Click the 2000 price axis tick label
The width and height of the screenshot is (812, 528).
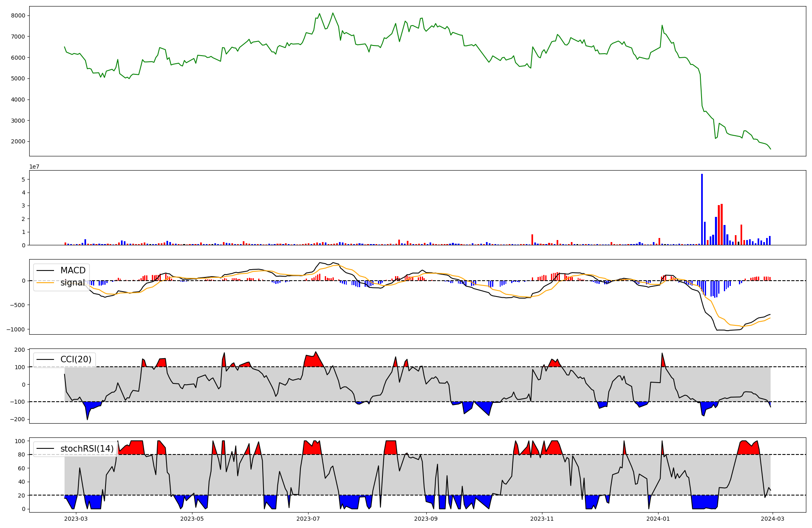tap(18, 142)
